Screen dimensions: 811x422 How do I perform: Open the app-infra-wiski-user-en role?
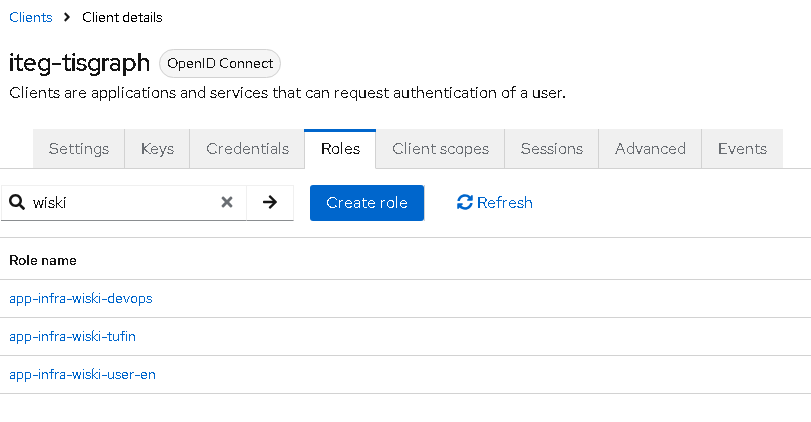point(82,374)
